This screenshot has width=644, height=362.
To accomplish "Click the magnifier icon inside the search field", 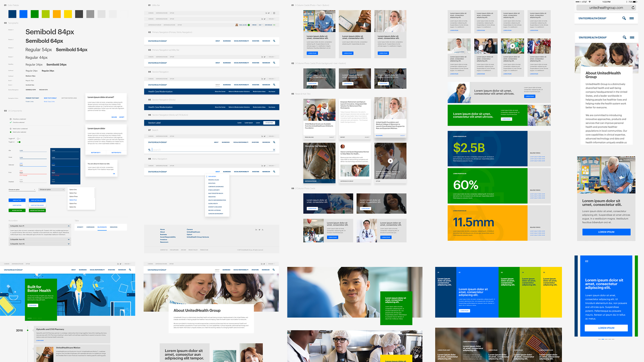I will [149, 150].
